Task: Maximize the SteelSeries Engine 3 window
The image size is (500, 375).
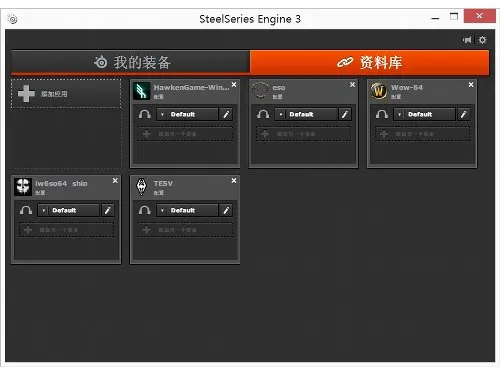Action: [x=454, y=17]
